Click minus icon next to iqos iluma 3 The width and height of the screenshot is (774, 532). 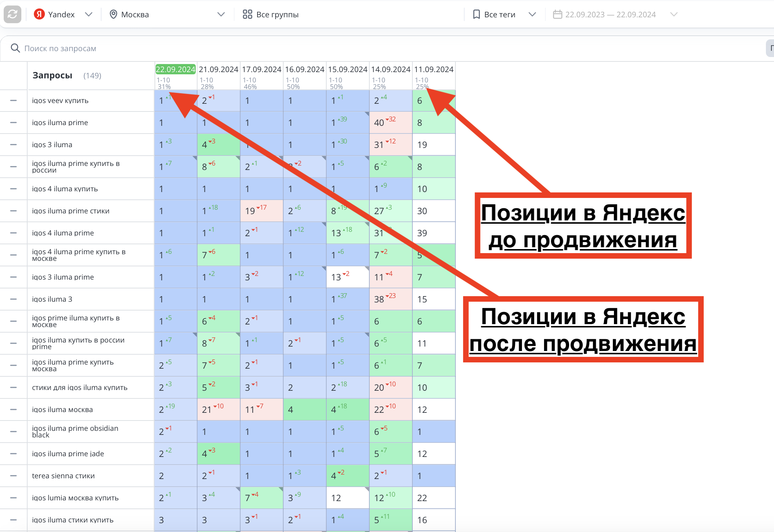point(13,299)
